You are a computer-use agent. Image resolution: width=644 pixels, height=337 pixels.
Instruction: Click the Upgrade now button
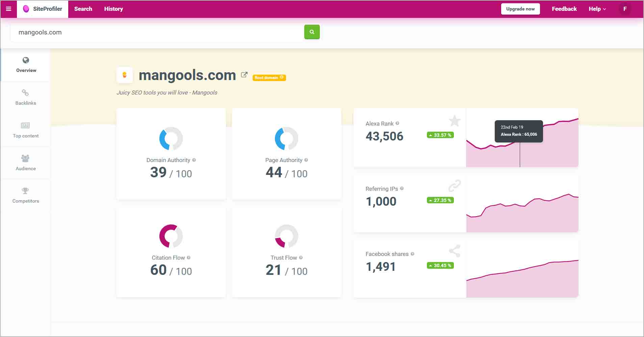pos(520,9)
